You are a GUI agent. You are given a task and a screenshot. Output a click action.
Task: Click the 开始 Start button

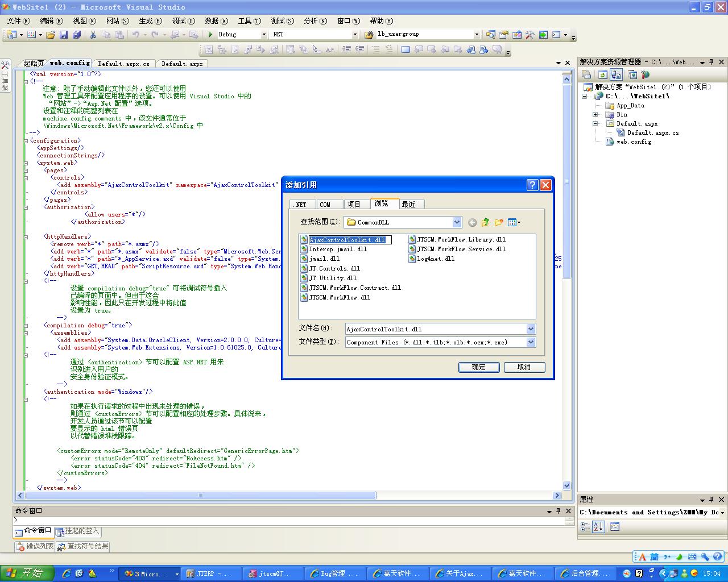point(27,573)
